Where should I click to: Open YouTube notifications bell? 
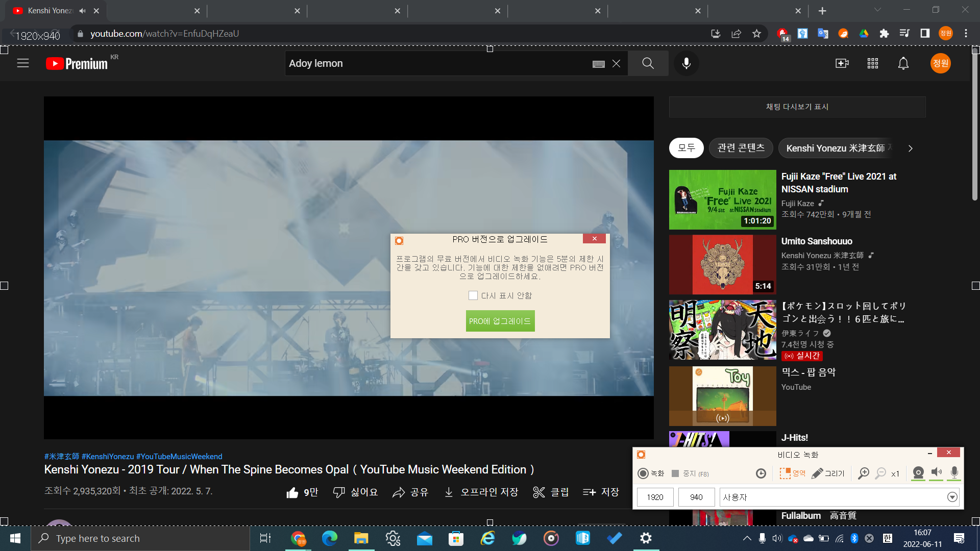[903, 63]
